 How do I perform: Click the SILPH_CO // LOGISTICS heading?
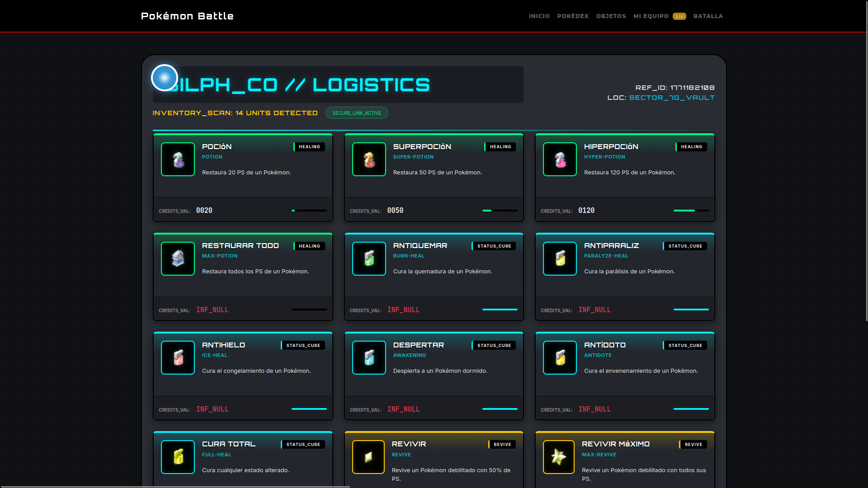(x=301, y=84)
